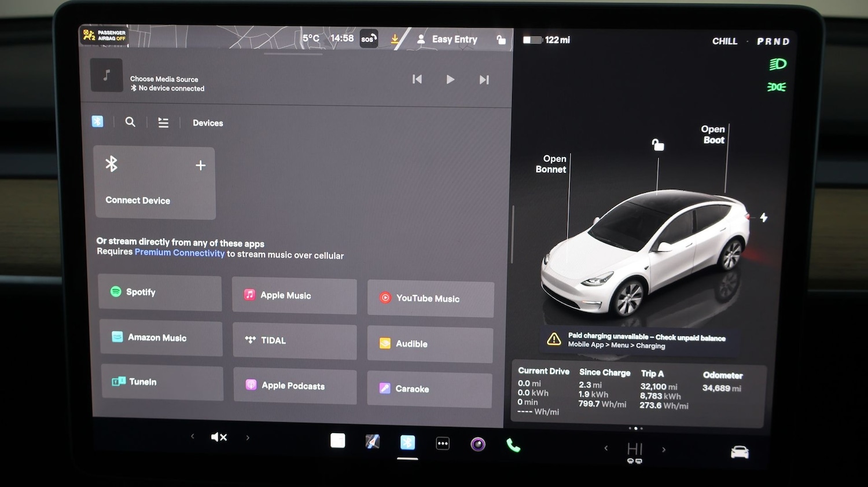Select the TIDAL streaming service
Viewport: 868px width, 487px height.
click(x=294, y=341)
